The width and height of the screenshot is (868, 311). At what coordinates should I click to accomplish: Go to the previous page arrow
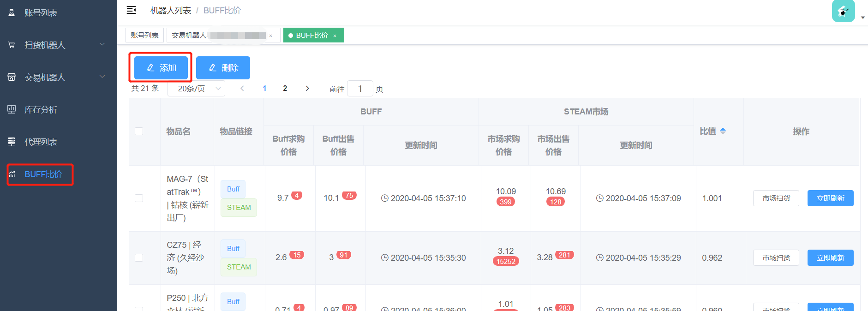coord(242,88)
